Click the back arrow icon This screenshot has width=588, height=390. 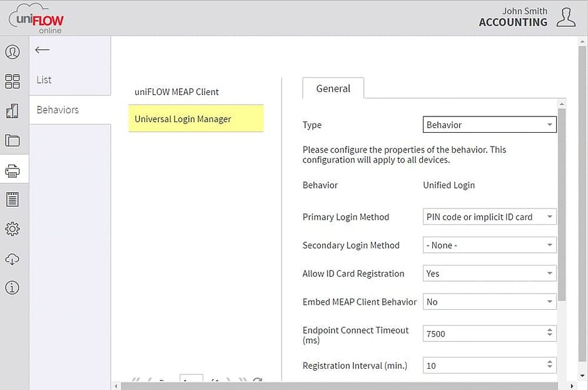tap(42, 49)
